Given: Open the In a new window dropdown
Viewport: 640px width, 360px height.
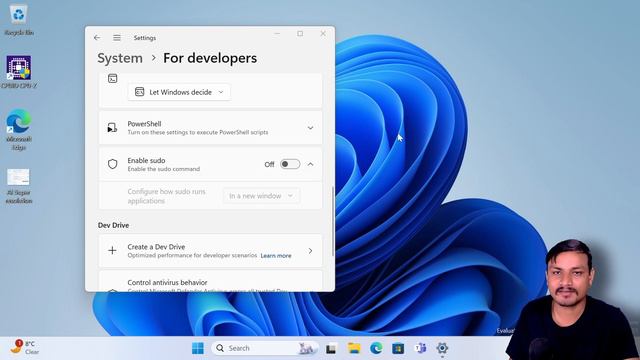Looking at the screenshot, I should click(261, 196).
